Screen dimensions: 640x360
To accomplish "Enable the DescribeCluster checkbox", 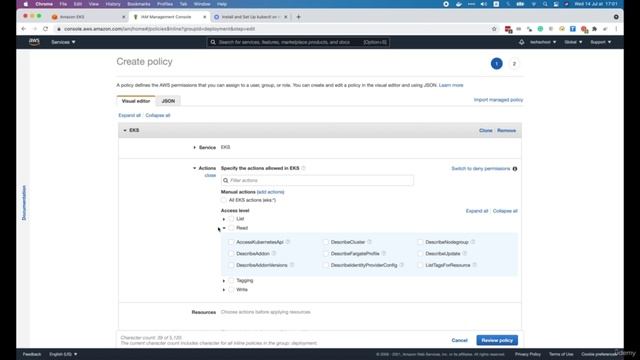I will pos(326,242).
